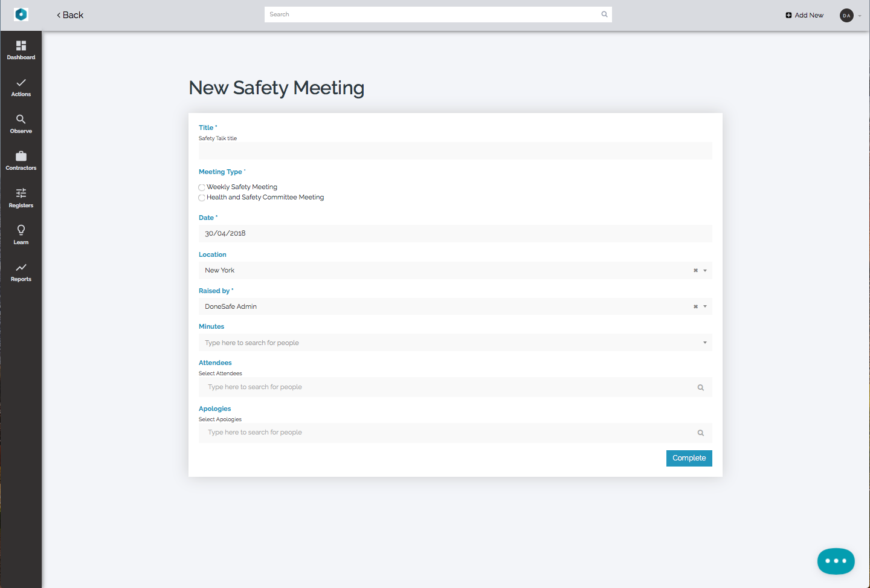This screenshot has width=870, height=588.
Task: Open the Registers section
Action: [21, 198]
